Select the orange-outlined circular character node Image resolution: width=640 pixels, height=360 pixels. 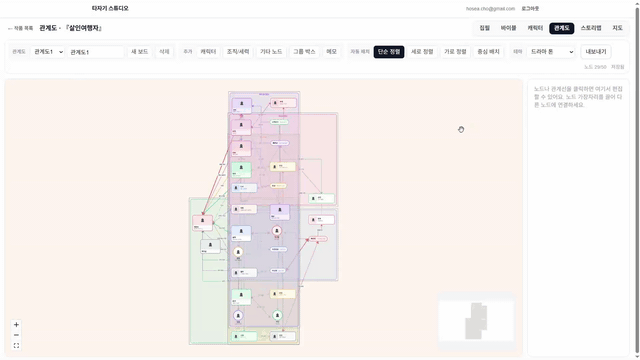[x=238, y=252]
